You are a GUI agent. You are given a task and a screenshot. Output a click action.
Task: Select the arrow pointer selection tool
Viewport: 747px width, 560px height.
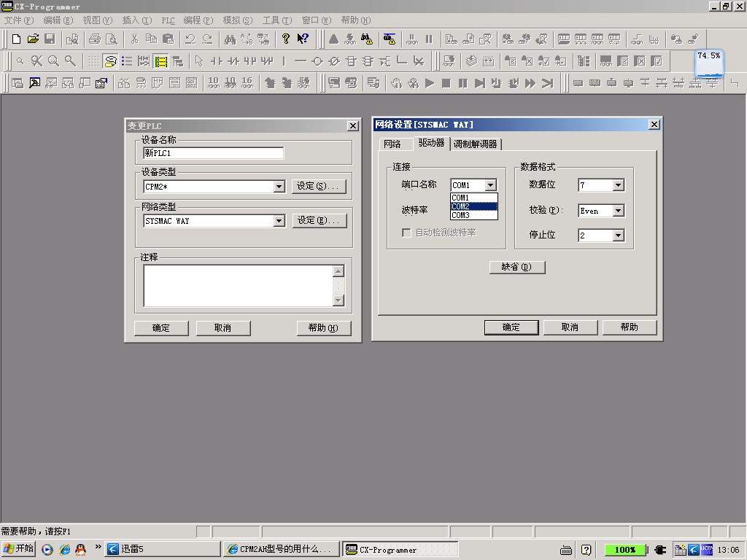point(198,61)
